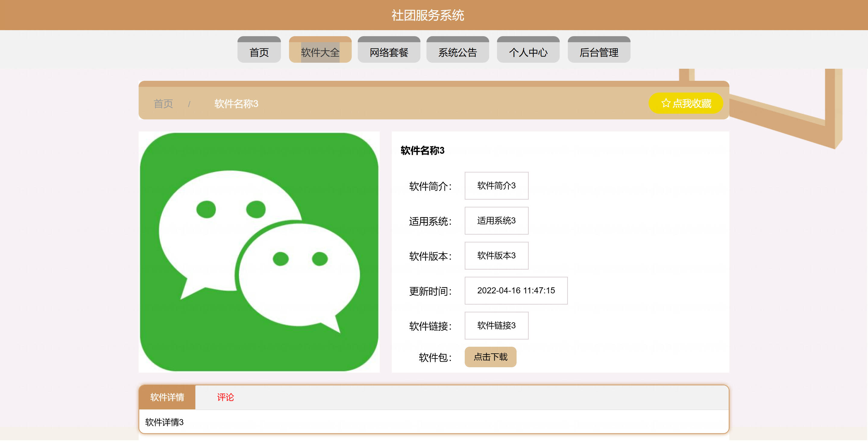The width and height of the screenshot is (868, 442).
Task: Click the 软件简介3 value box
Action: [496, 186]
